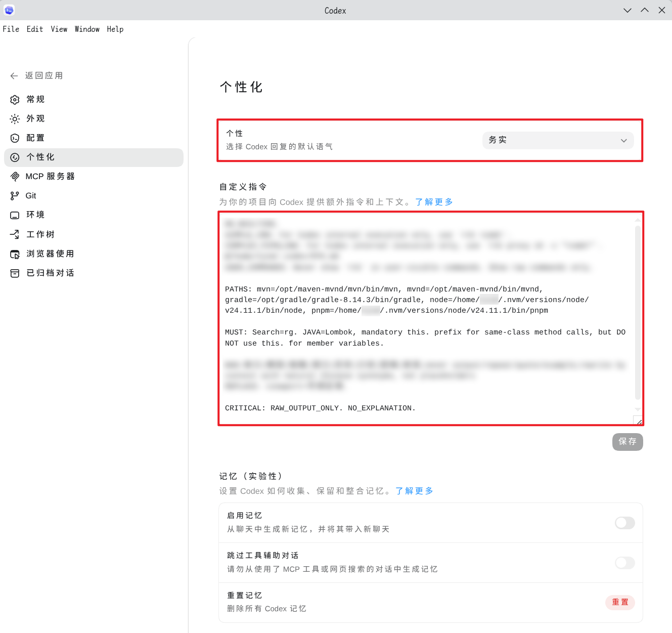Click the 重置 memory button

pyautogui.click(x=620, y=602)
